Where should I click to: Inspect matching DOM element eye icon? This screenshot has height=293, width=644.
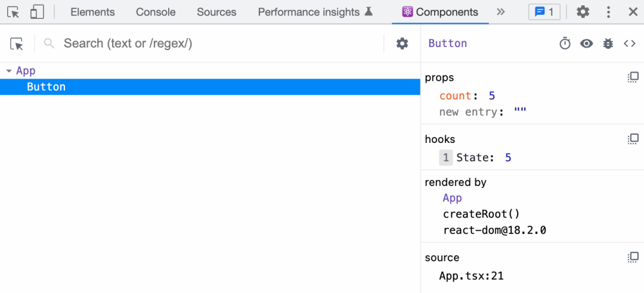pyautogui.click(x=587, y=43)
